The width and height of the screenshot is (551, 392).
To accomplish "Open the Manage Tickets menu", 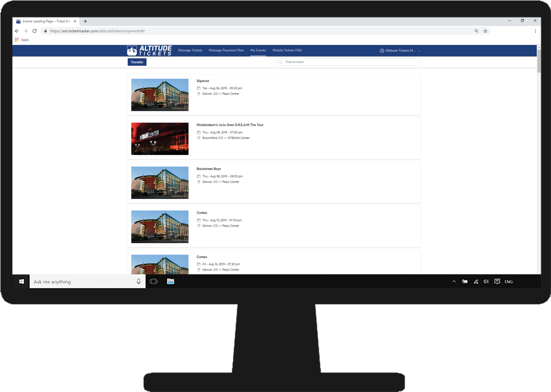I will click(190, 51).
